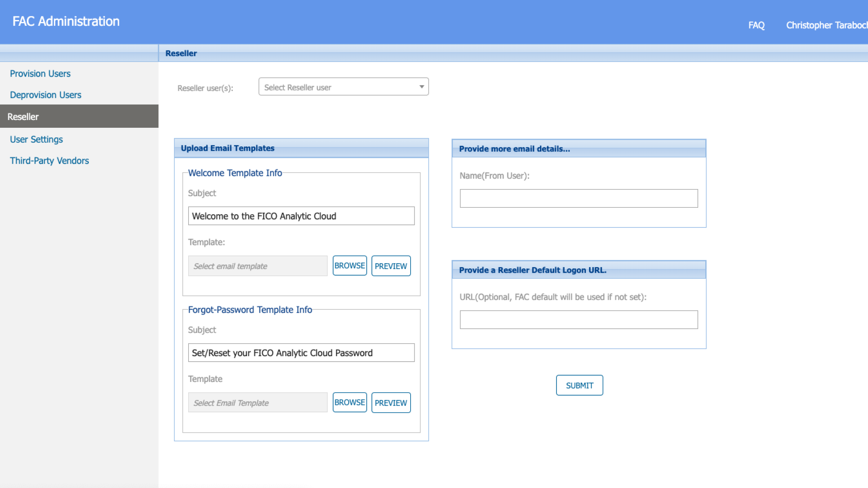Open Provision Users in the sidebar
This screenshot has height=488, width=868.
[40, 74]
